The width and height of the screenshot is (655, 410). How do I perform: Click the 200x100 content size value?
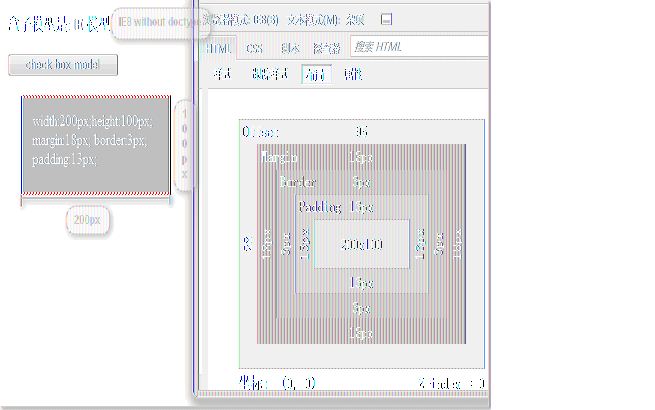point(362,244)
